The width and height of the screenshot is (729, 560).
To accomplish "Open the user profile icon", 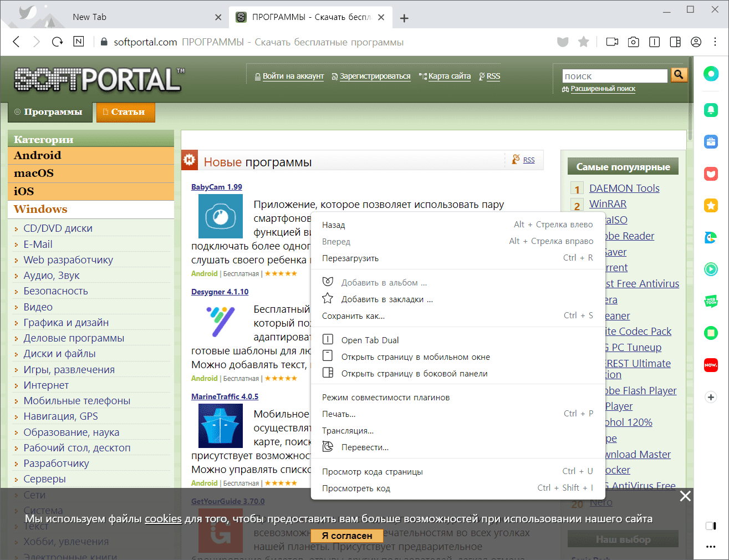I will point(696,42).
